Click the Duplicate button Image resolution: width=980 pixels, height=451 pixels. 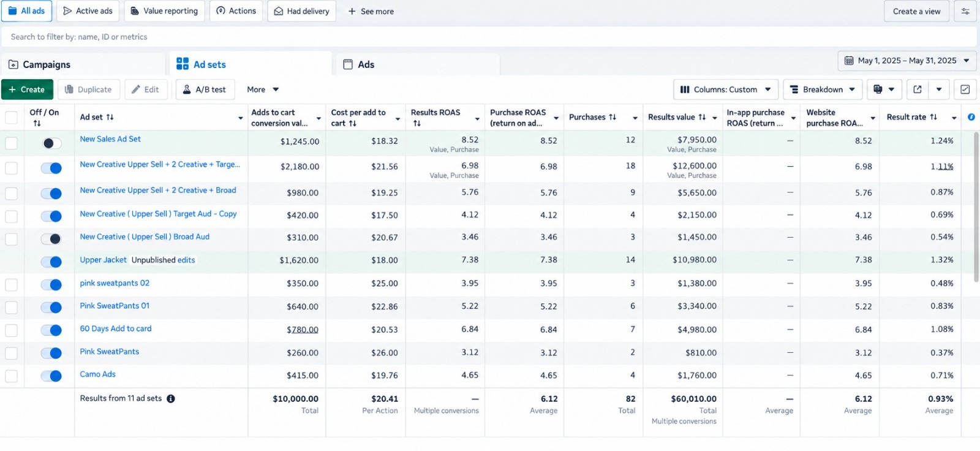coord(89,89)
